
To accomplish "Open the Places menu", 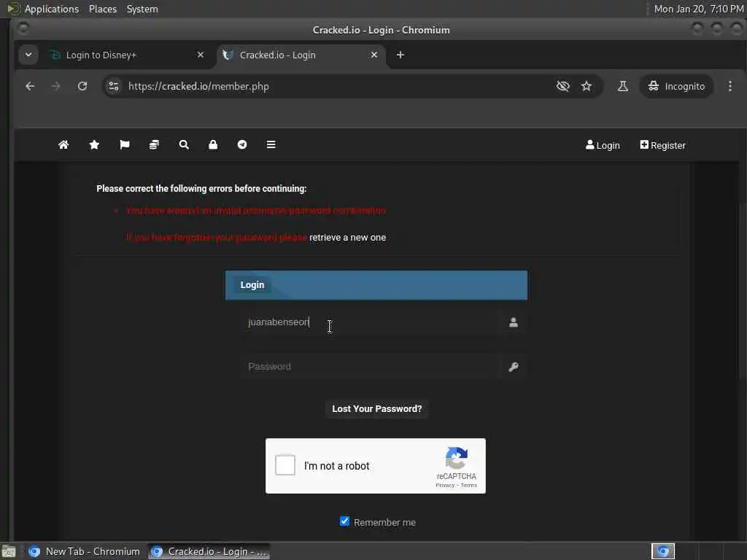I will (102, 9).
